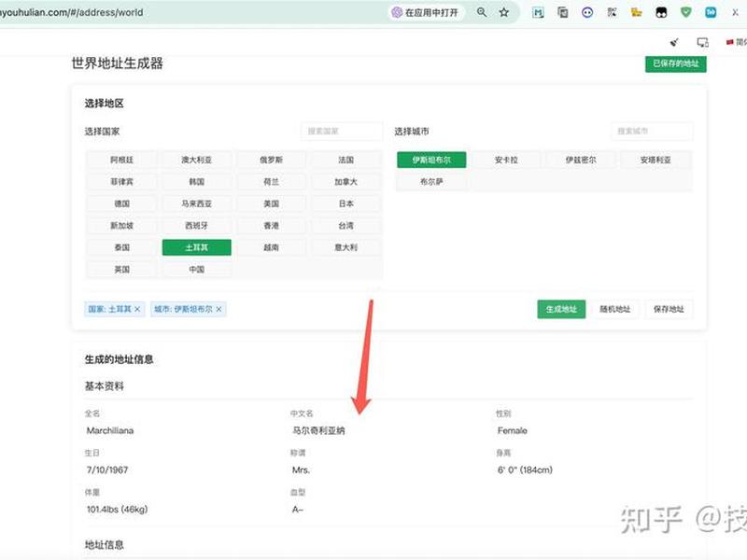
Task: Click the weight value '101.4lbs (46kg)'
Action: [118, 510]
